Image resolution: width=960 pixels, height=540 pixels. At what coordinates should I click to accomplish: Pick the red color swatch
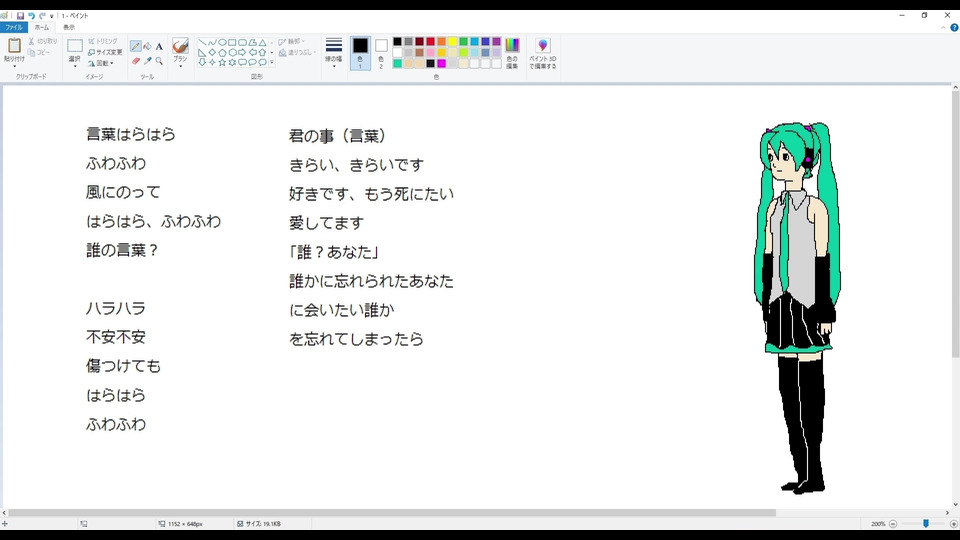point(430,42)
